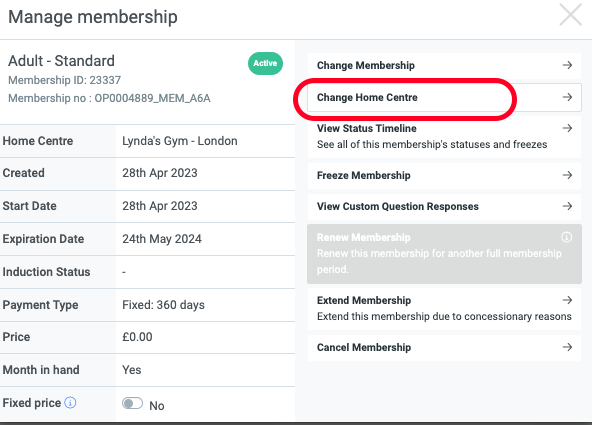Toggle the Fixed price switch
592x425 pixels.
(133, 403)
